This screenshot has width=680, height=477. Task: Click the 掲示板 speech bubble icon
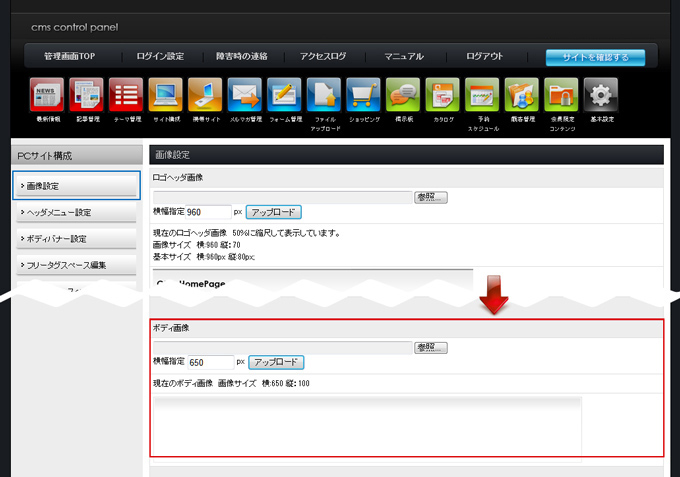403,96
